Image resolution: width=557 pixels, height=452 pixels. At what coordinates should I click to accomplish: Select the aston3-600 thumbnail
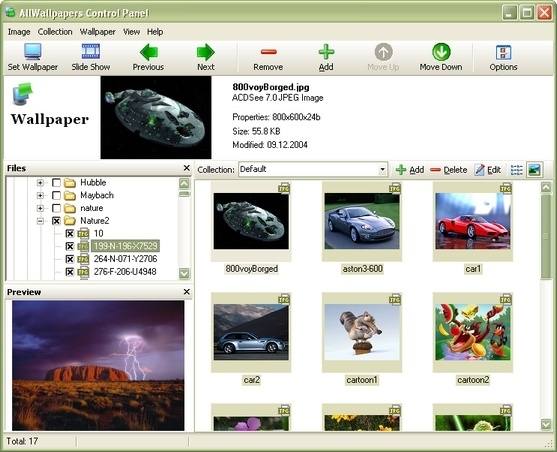tap(362, 221)
